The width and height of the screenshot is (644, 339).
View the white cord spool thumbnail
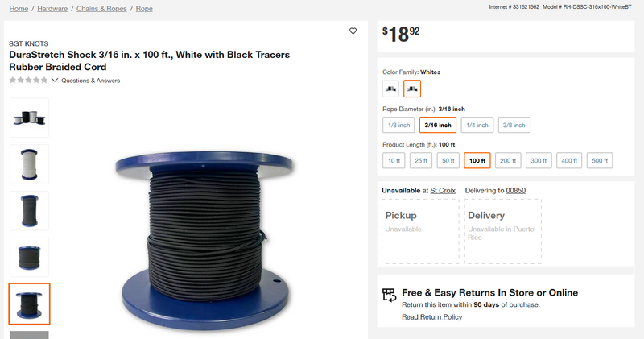point(29,164)
